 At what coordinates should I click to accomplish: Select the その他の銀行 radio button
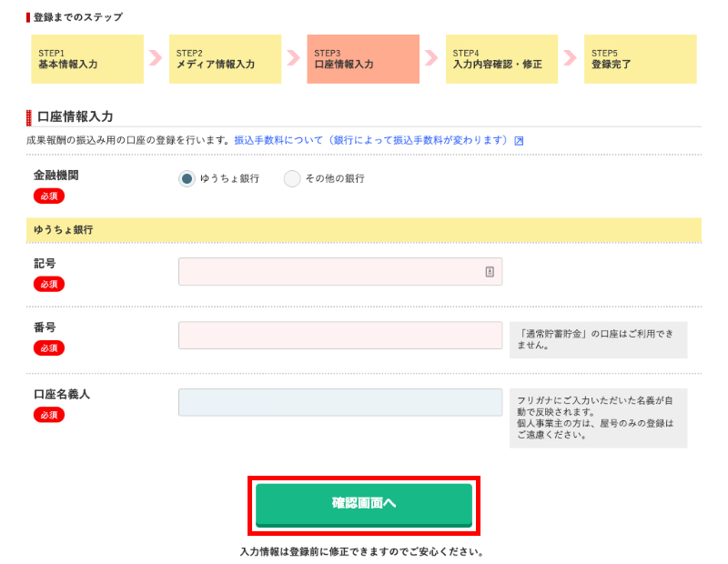coord(292,178)
